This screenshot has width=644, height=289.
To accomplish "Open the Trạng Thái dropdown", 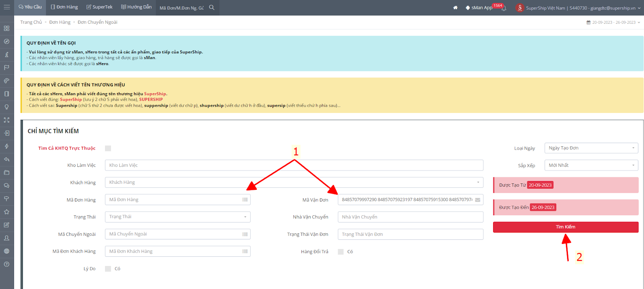I will pyautogui.click(x=178, y=217).
